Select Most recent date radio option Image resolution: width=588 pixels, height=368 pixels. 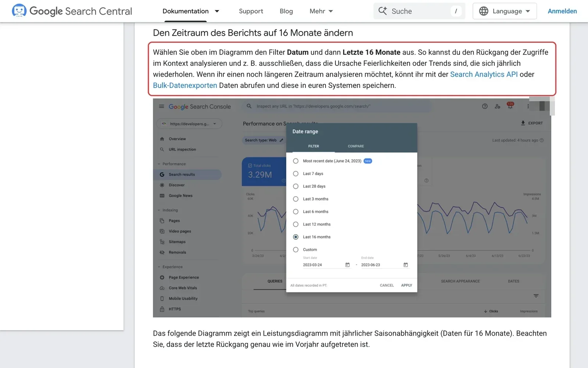(x=296, y=161)
